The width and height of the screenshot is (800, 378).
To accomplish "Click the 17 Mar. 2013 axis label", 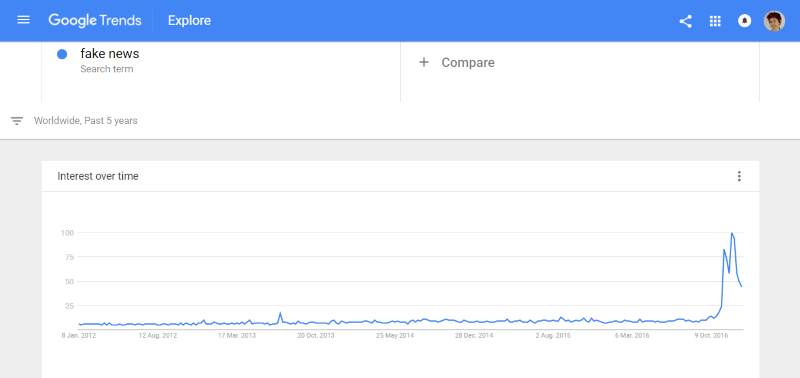I will coord(237,336).
